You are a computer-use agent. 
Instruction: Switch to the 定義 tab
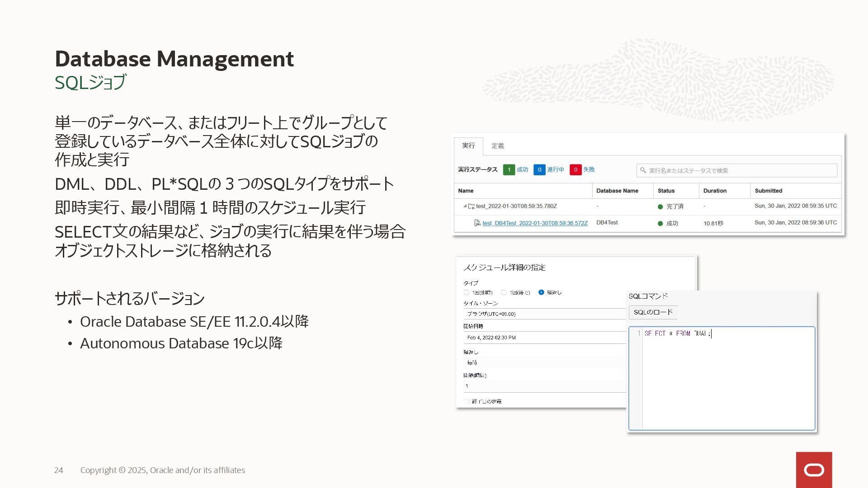(x=497, y=146)
